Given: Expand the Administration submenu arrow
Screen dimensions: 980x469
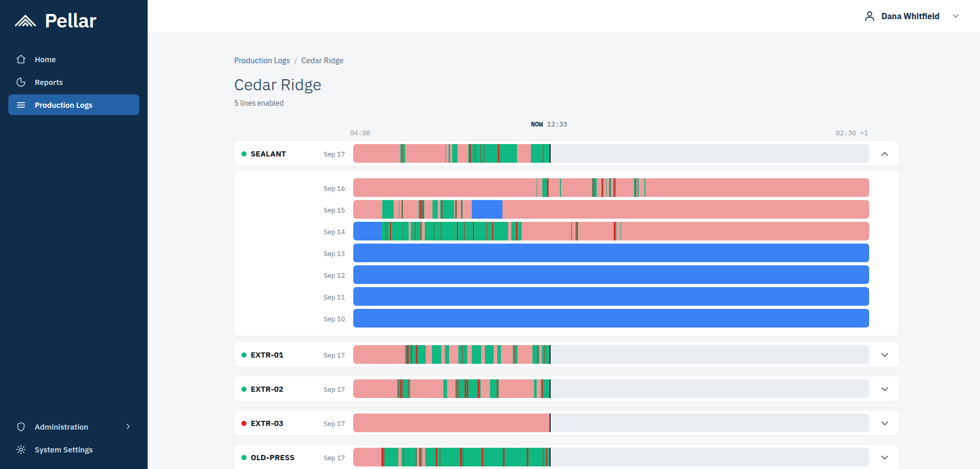Looking at the screenshot, I should point(128,427).
